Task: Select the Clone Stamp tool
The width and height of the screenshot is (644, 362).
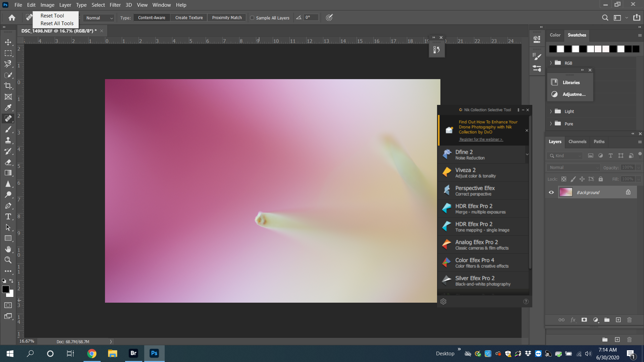Action: coord(8,140)
